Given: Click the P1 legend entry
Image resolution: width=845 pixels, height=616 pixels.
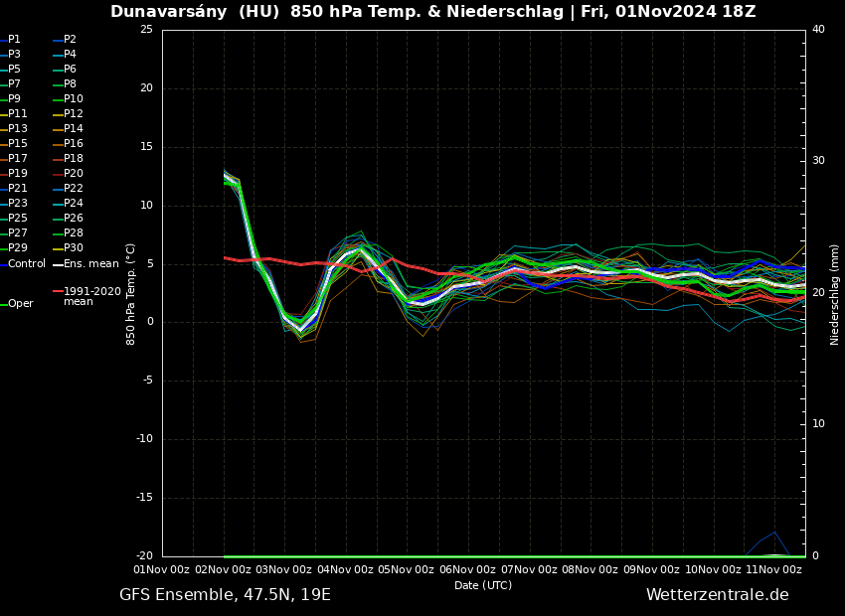Looking at the screenshot, I should point(14,40).
